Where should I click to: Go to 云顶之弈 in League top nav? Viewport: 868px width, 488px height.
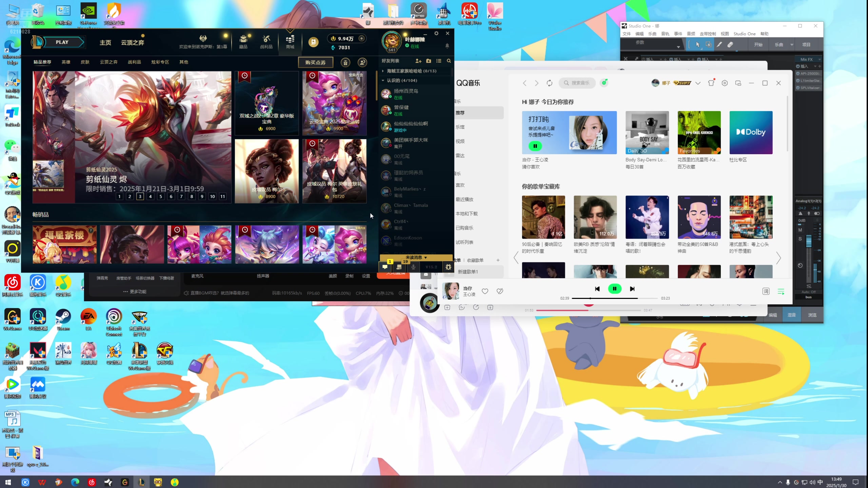tap(133, 42)
